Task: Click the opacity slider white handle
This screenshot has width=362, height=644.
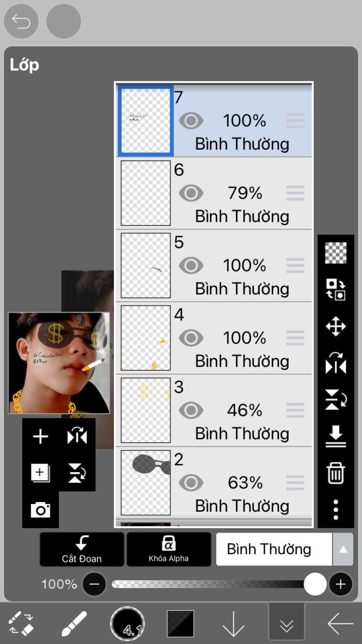Action: tap(315, 584)
